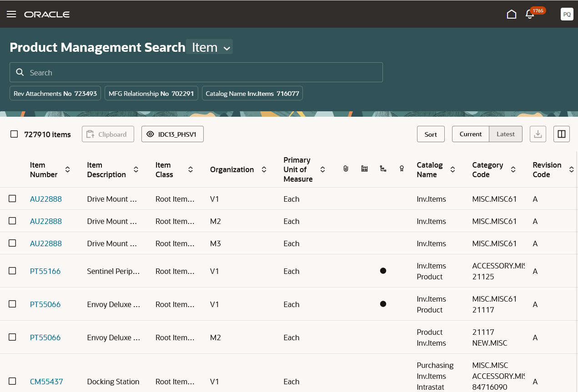This screenshot has height=392, width=578.
Task: Open the column layout icon
Action: tap(562, 134)
